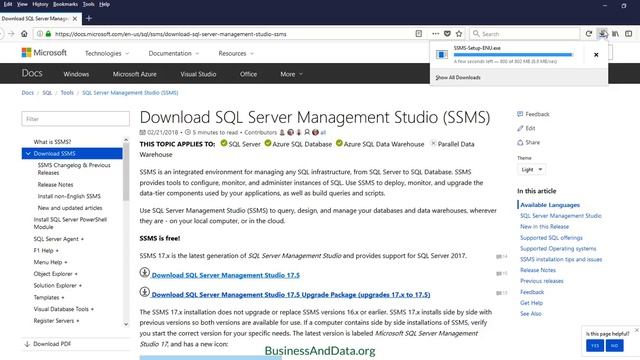Open Release Notes in left sidebar
Screen dimensions: 640x360
(x=56, y=184)
